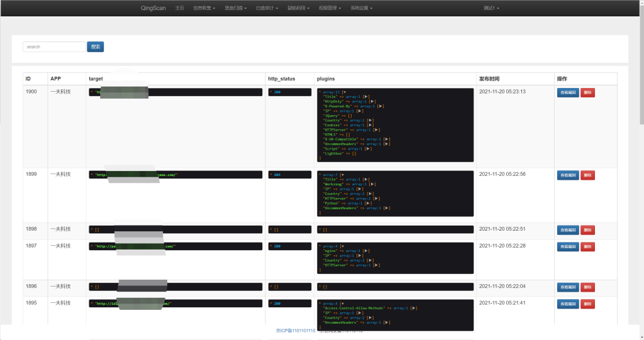This screenshot has height=340, width=644.
Task: Open the 系统设置 dropdown menu
Action: point(361,8)
